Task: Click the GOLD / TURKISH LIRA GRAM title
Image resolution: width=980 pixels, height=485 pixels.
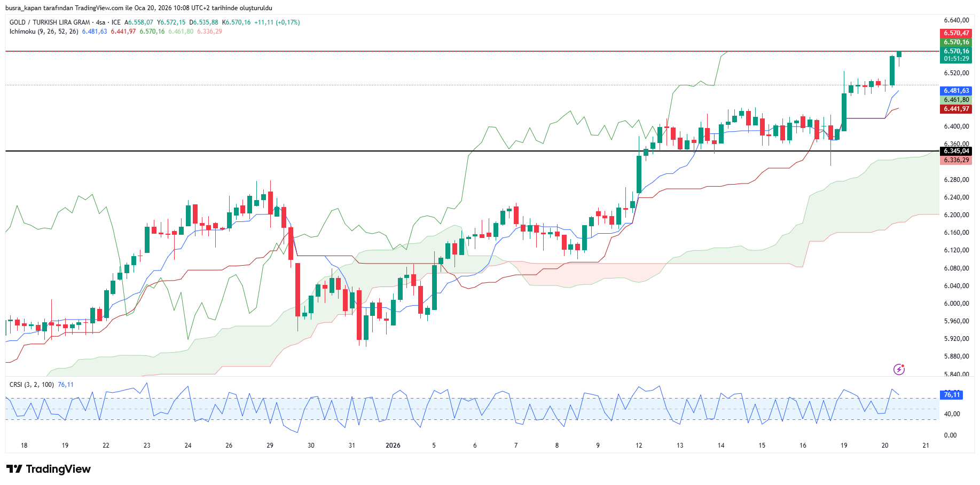Action: click(50, 22)
